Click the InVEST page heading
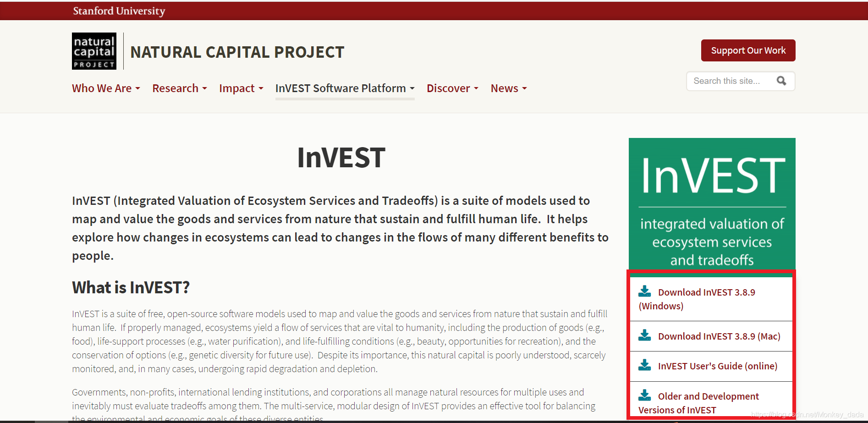The width and height of the screenshot is (868, 423). (341, 158)
